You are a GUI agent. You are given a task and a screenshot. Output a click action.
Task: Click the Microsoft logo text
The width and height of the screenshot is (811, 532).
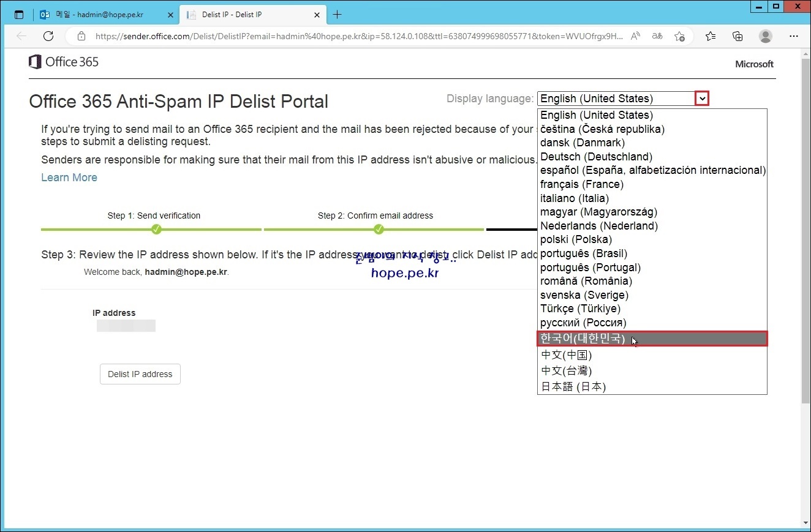click(754, 64)
